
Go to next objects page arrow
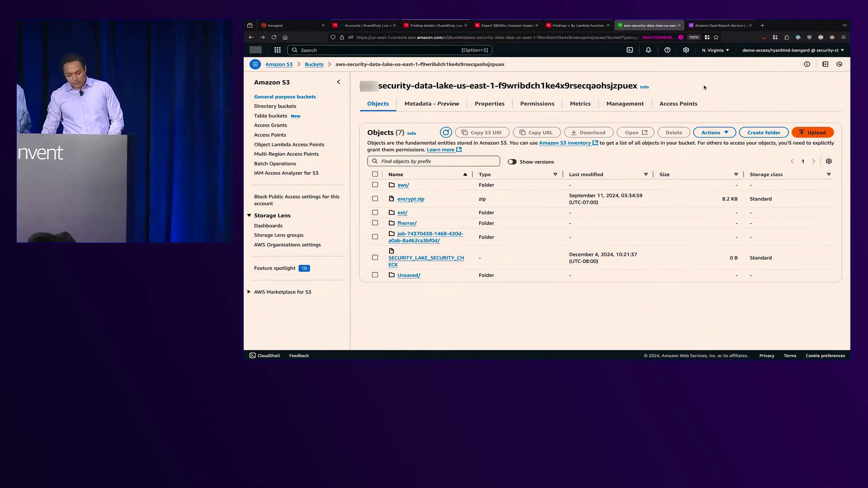click(x=814, y=161)
